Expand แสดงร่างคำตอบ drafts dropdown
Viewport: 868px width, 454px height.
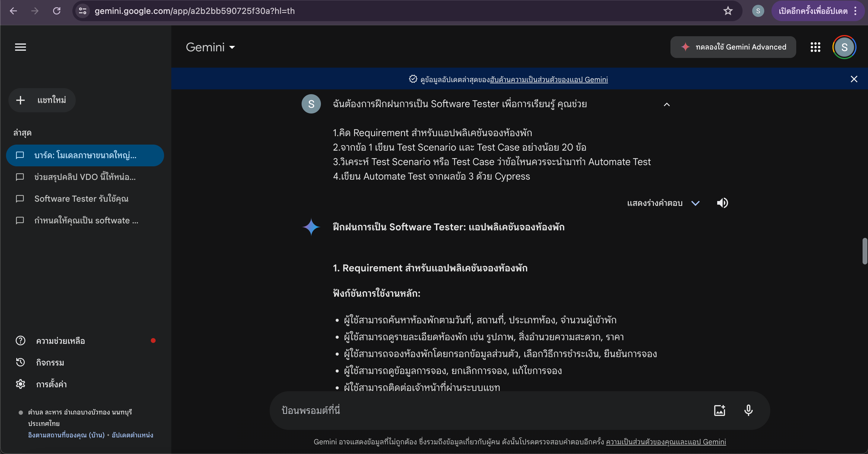[x=663, y=203]
